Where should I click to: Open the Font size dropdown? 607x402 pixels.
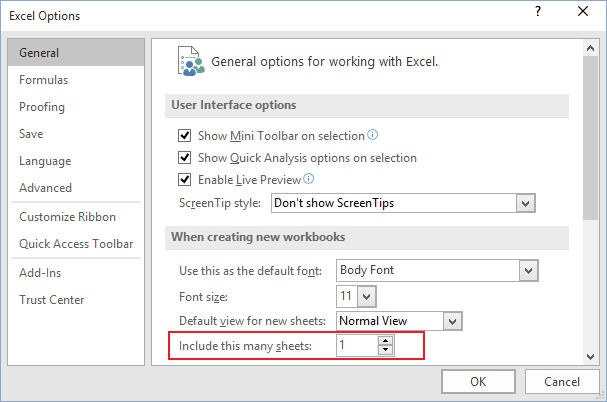tap(366, 297)
